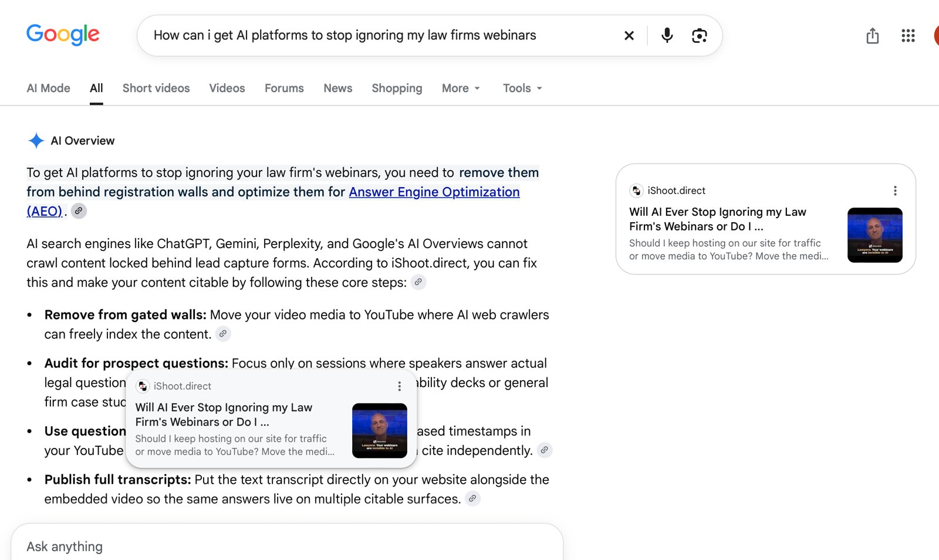Click the 'Remove from gated walls:' bullet text
The width and height of the screenshot is (939, 560).
(126, 315)
